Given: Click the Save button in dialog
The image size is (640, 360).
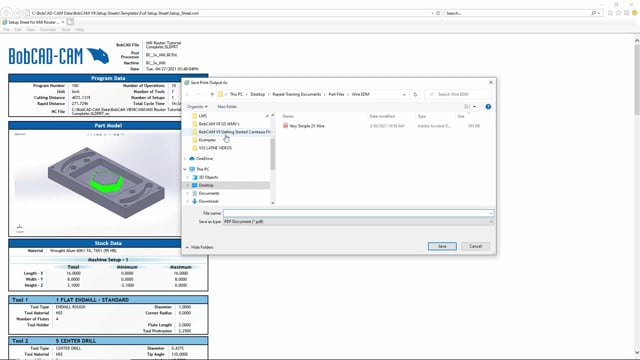Looking at the screenshot, I should point(442,246).
